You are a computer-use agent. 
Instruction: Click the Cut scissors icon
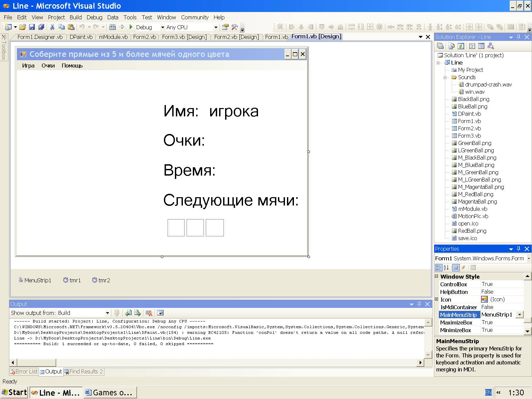point(52,27)
